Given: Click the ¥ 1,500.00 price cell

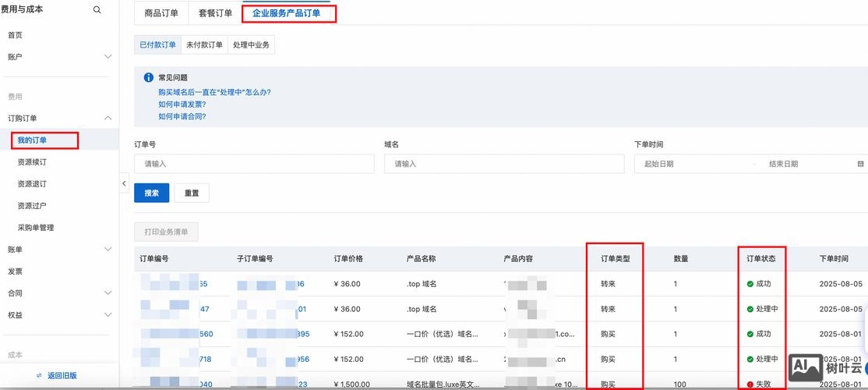Looking at the screenshot, I should [x=352, y=384].
